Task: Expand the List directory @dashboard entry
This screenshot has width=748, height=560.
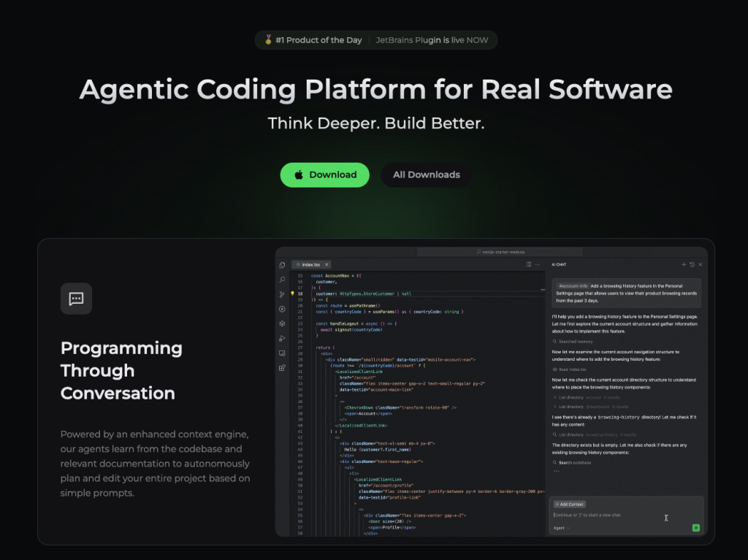Action: tap(555, 407)
